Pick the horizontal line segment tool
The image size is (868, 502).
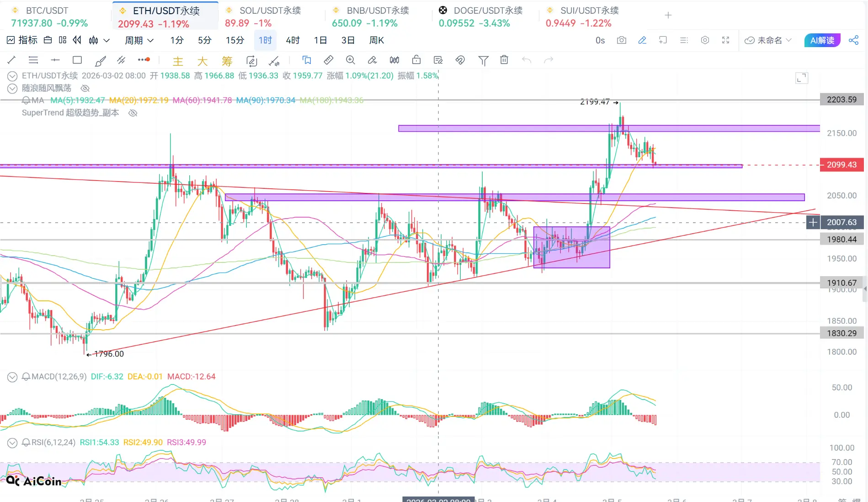coord(55,60)
